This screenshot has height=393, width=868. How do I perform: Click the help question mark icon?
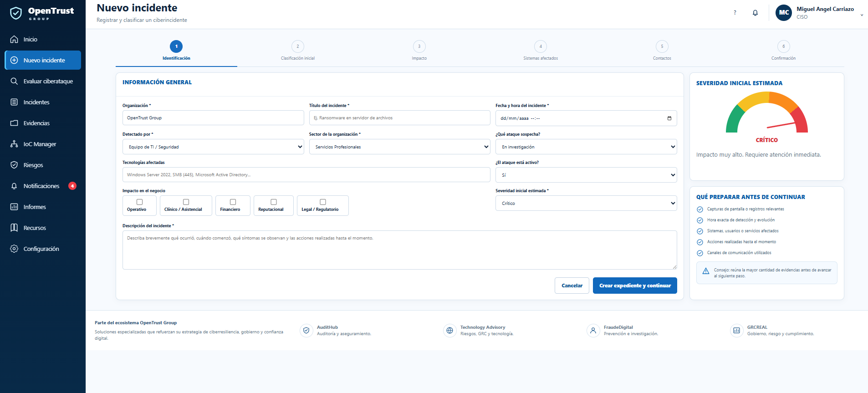[735, 13]
